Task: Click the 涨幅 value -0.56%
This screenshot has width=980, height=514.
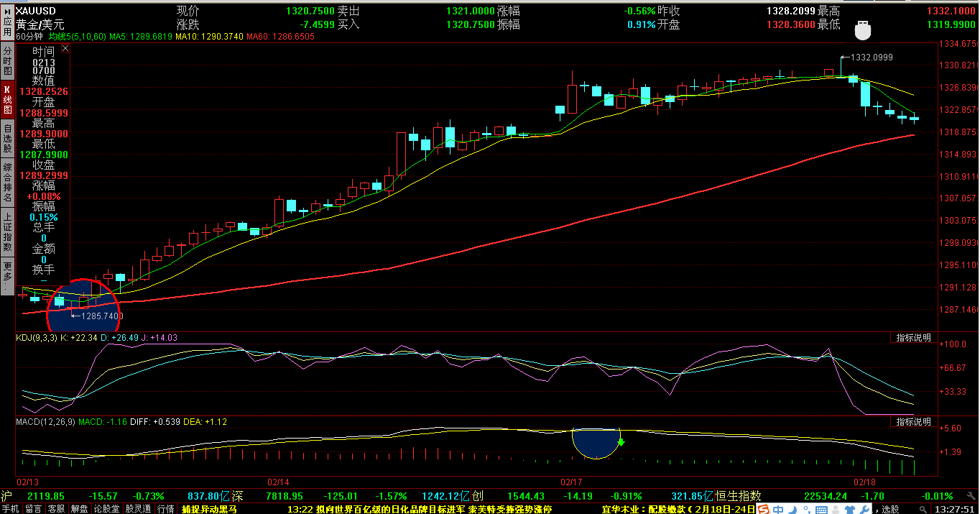Action: tap(639, 12)
